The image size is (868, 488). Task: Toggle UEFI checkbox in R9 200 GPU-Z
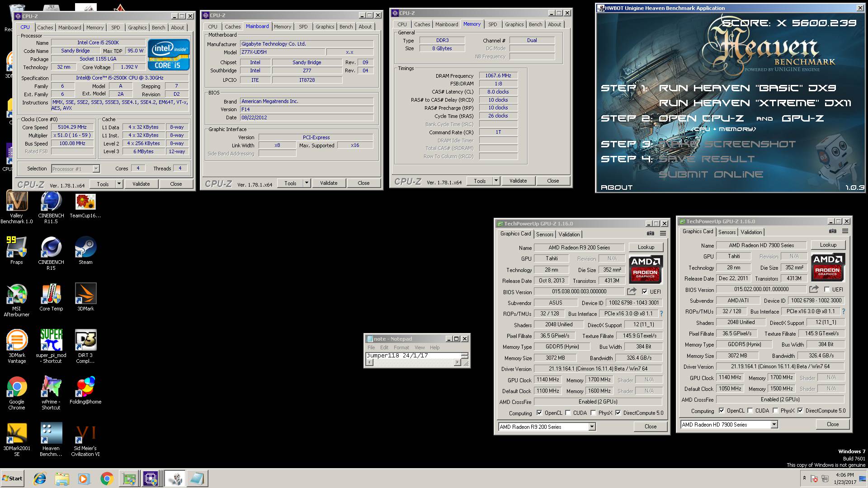coord(645,292)
